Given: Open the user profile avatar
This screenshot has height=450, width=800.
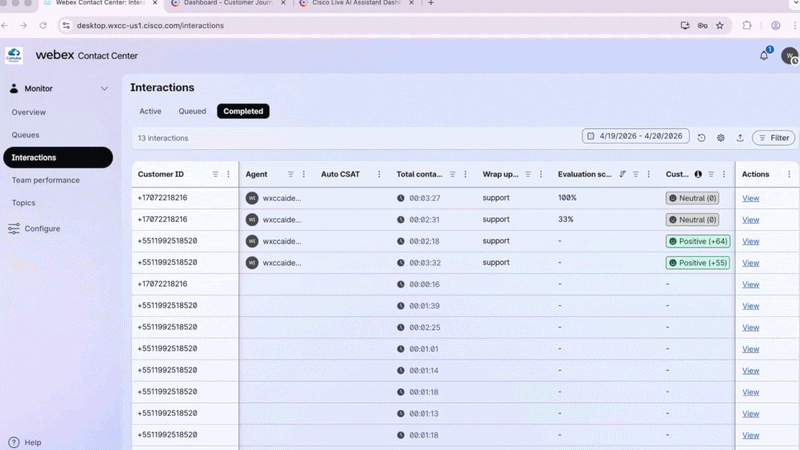Looking at the screenshot, I should tap(789, 56).
